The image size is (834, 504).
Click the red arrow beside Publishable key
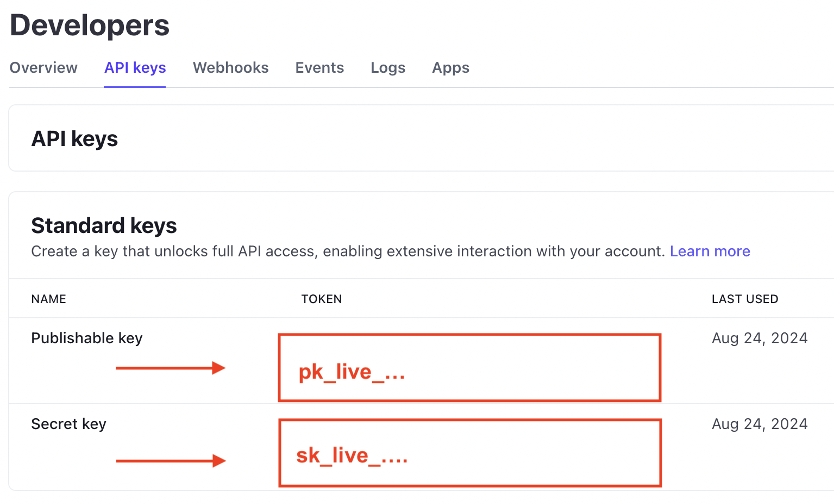(170, 368)
